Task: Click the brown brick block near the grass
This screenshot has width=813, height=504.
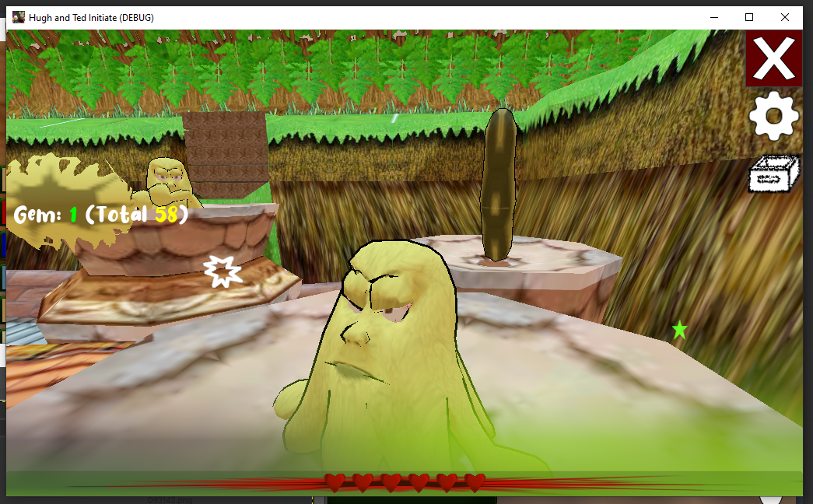Action: click(225, 152)
